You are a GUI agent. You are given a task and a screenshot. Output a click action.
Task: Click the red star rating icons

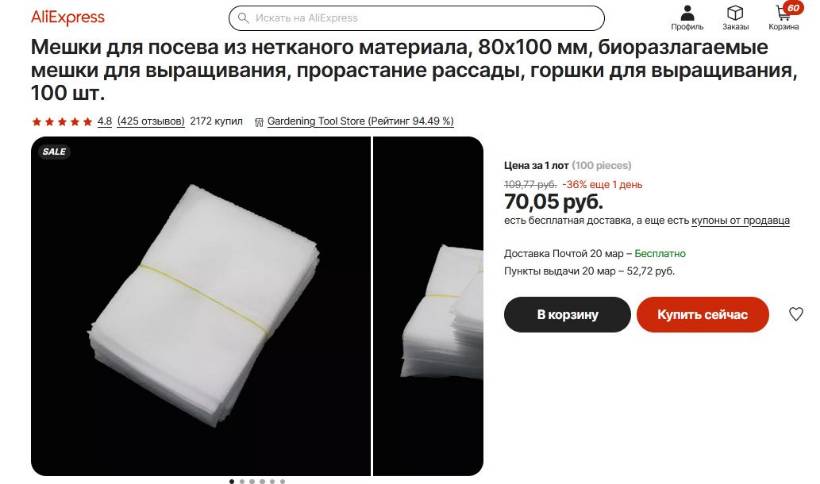pyautogui.click(x=62, y=122)
